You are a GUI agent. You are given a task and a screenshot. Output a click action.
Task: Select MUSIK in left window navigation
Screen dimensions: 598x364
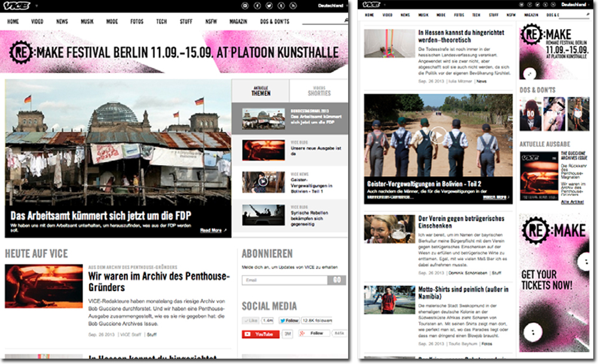(x=87, y=22)
